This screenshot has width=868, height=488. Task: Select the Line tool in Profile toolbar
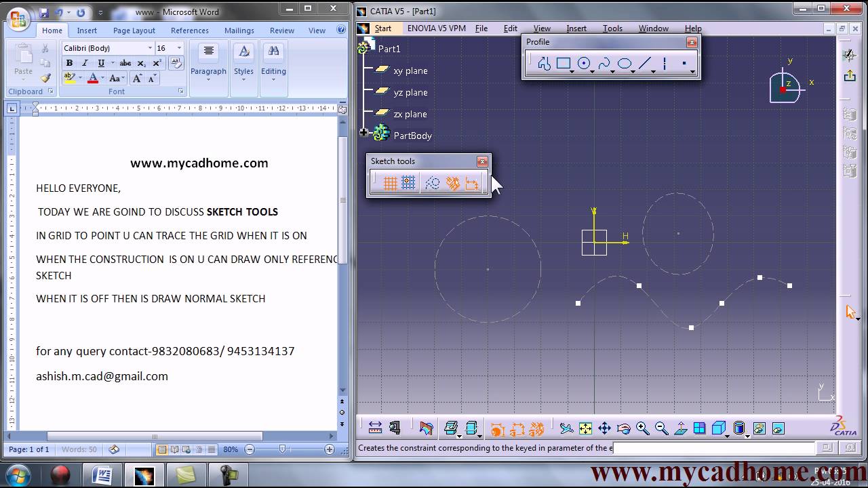pos(645,64)
